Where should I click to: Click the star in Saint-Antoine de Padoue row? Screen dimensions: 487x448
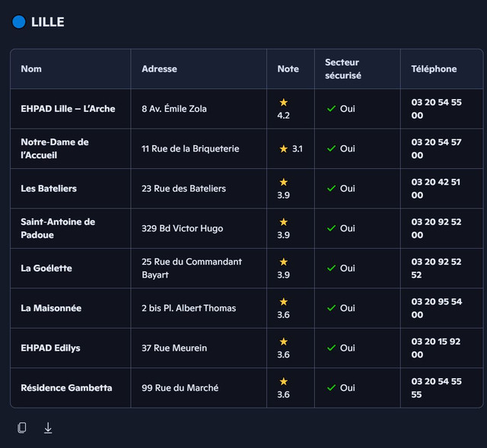point(284,221)
